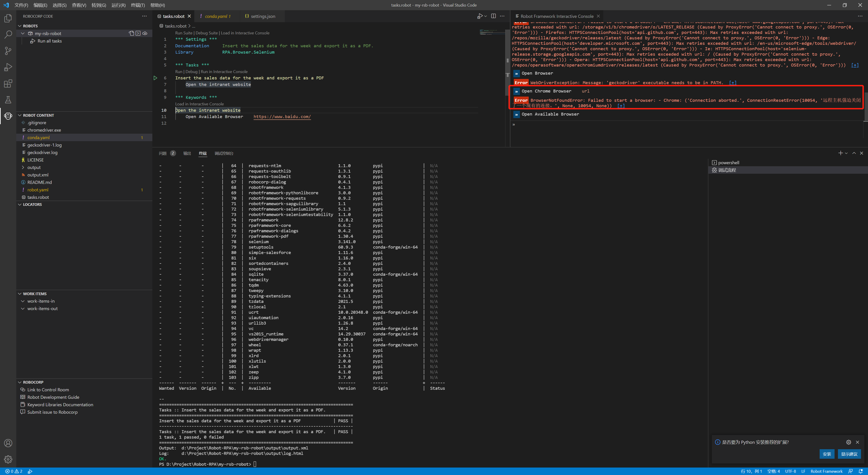Open the new terminal dropdown arrow
868x475 pixels.
click(x=846, y=153)
